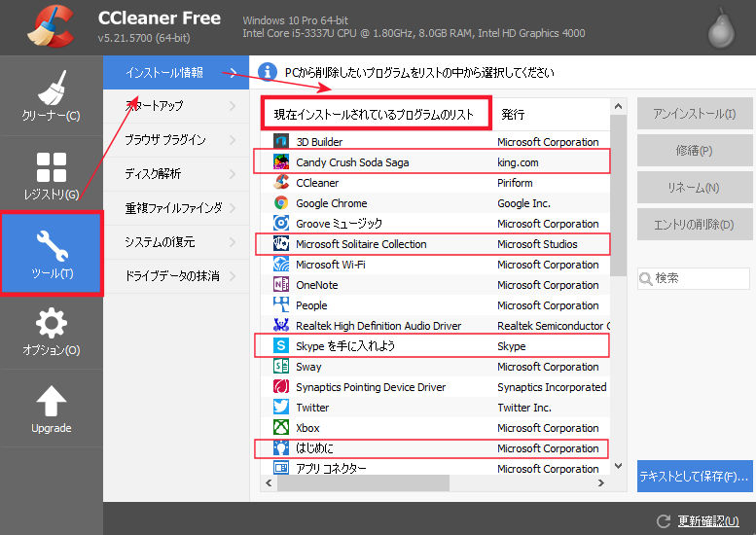Select the Realtek Semiconductor publisher cell
The height and width of the screenshot is (535, 756).
[554, 326]
